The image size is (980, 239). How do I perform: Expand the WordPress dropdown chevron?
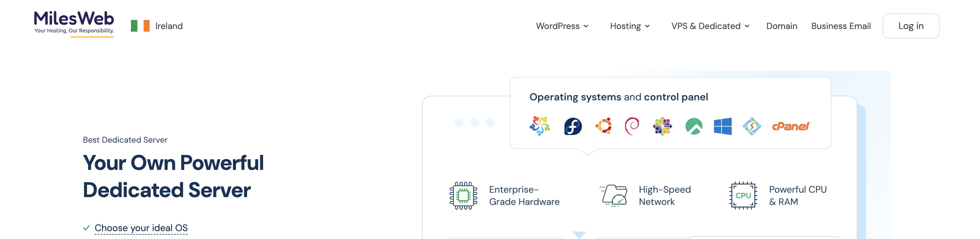586,26
